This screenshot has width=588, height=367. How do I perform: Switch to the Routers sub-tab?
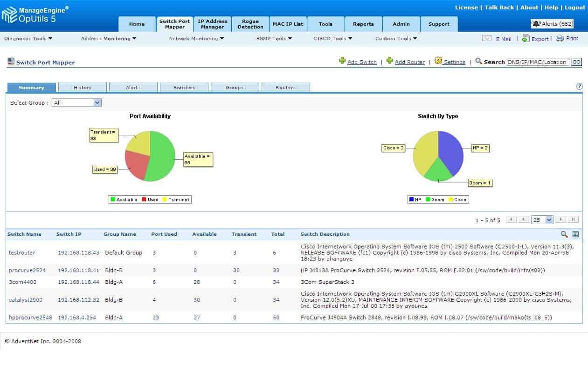[x=285, y=88]
